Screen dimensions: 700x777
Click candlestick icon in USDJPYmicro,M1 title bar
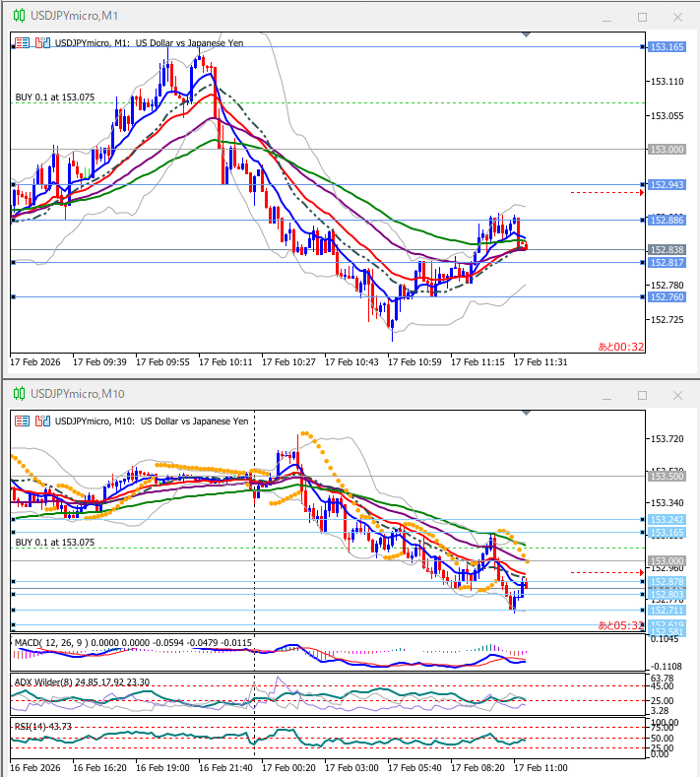tap(17, 16)
